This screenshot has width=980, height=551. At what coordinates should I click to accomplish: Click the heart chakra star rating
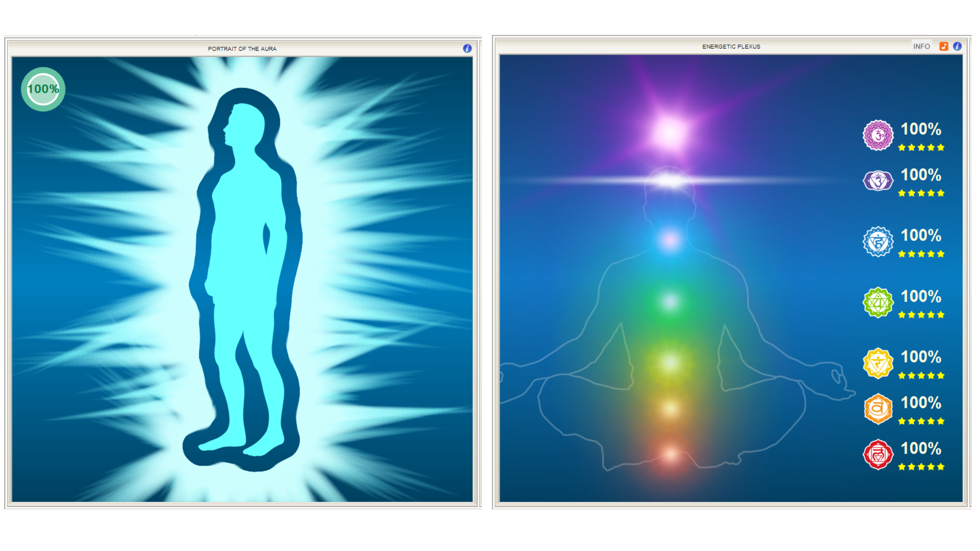tap(921, 315)
